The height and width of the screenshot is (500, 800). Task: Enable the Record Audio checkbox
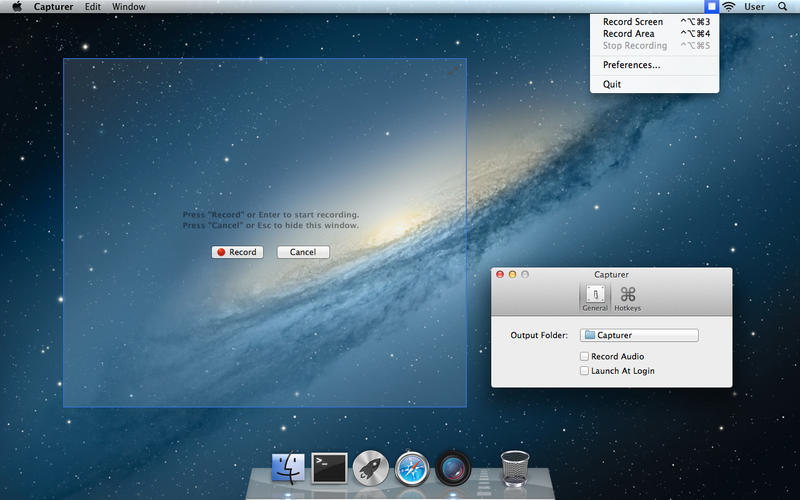tap(584, 357)
